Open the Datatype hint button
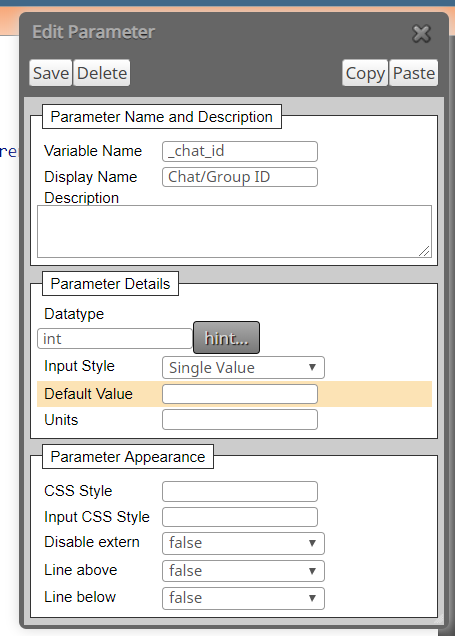This screenshot has height=636, width=455. coord(226,337)
